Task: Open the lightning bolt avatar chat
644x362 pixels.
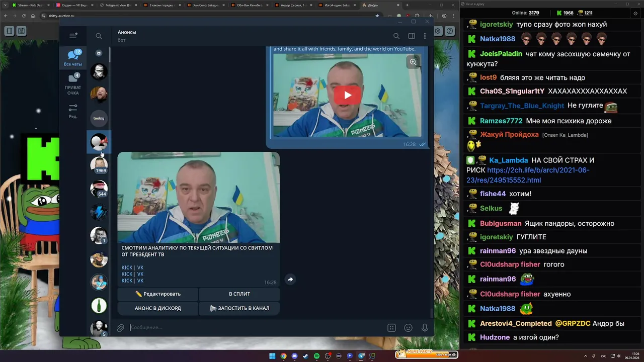Action: [99, 212]
